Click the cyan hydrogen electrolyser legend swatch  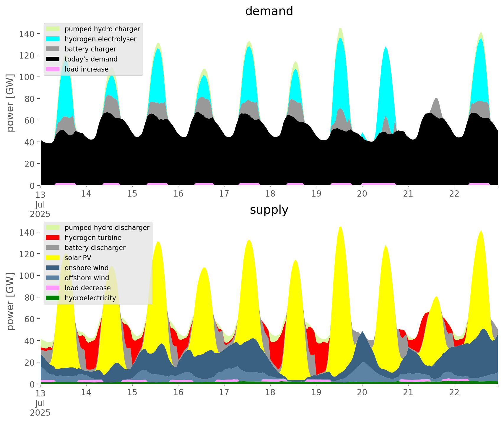click(x=53, y=39)
